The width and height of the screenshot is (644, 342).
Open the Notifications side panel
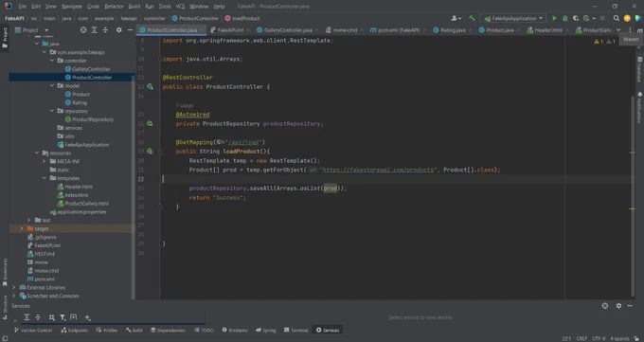pyautogui.click(x=639, y=107)
